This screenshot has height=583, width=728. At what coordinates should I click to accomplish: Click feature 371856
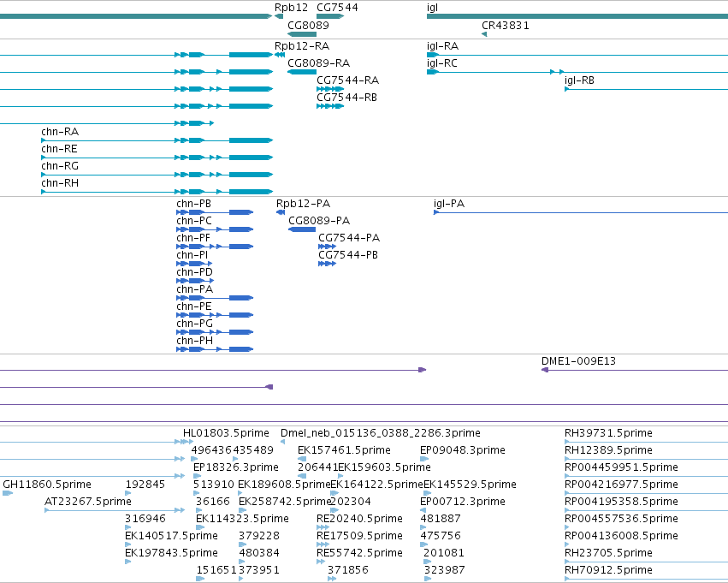[332, 579]
